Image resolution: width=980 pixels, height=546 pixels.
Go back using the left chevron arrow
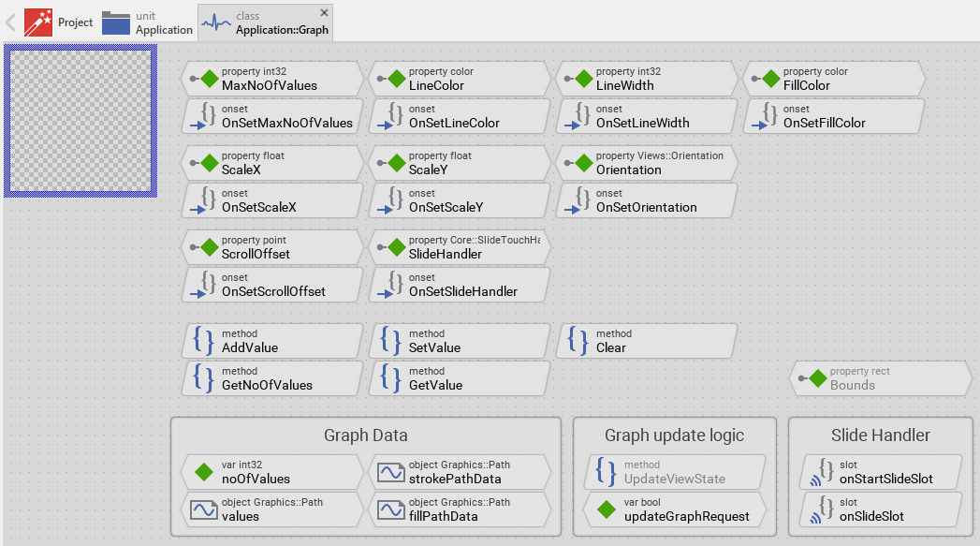(10, 22)
